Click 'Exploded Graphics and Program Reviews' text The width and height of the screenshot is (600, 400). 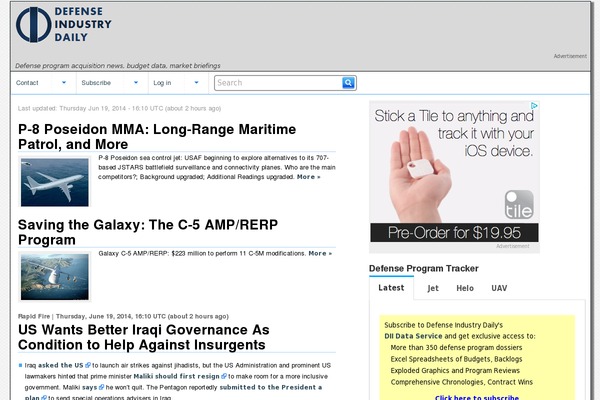[455, 371]
